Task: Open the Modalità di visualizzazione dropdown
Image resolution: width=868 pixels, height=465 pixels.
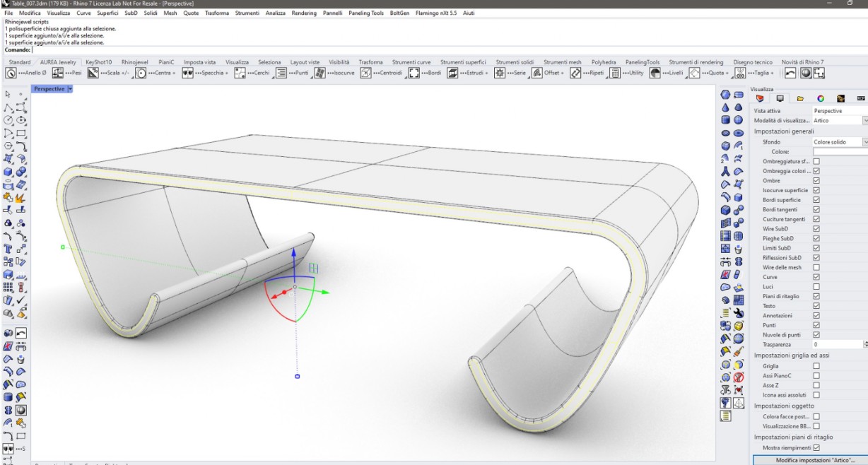Action: click(x=865, y=121)
